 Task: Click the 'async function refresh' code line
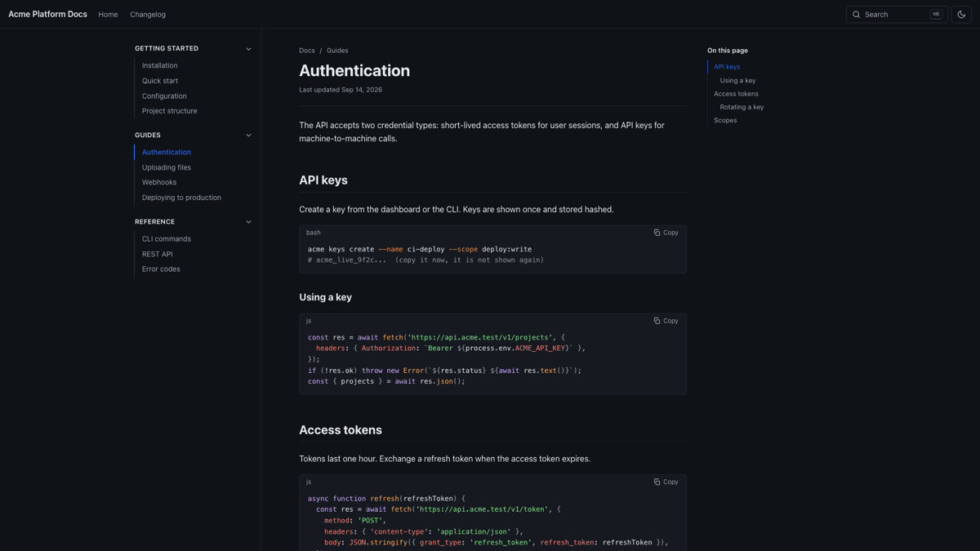point(386,498)
